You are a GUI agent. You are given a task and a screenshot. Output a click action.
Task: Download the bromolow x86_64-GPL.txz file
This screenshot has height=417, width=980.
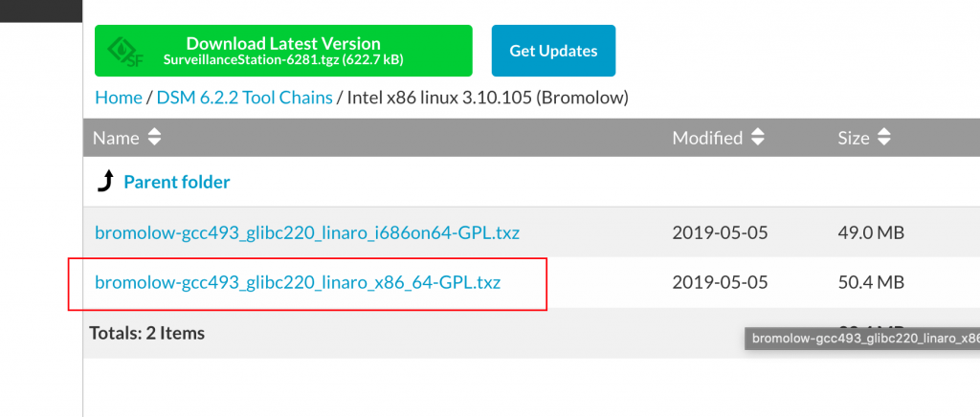click(298, 283)
